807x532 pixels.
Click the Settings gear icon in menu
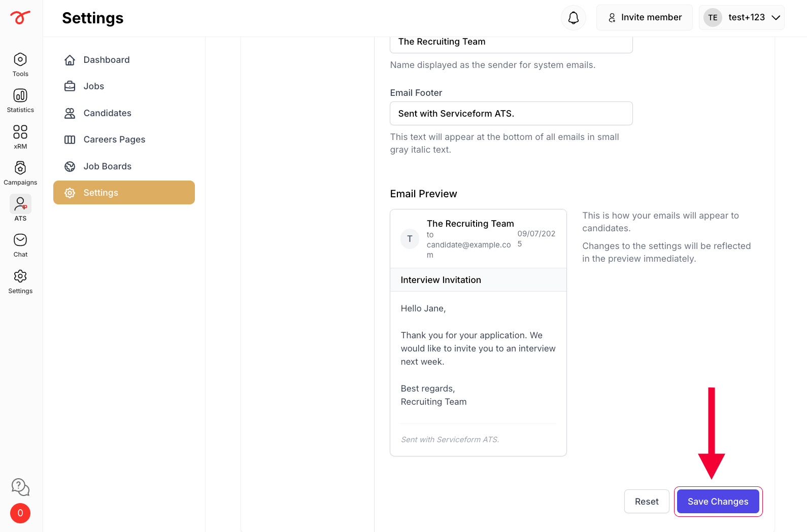pyautogui.click(x=70, y=193)
